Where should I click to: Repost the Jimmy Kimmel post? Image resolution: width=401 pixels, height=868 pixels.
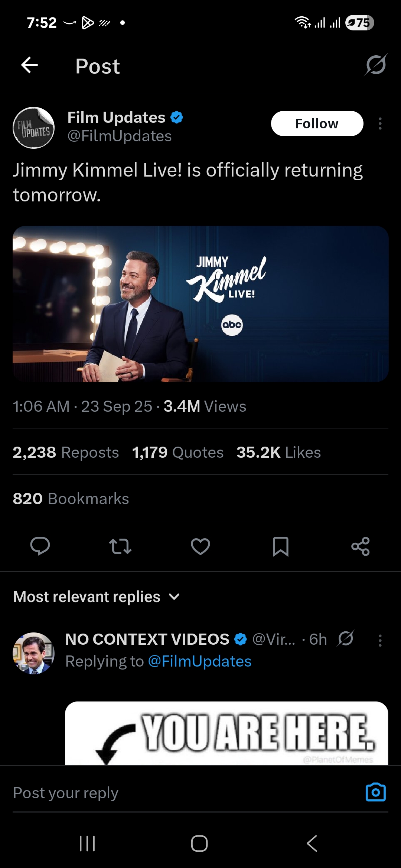(x=120, y=545)
